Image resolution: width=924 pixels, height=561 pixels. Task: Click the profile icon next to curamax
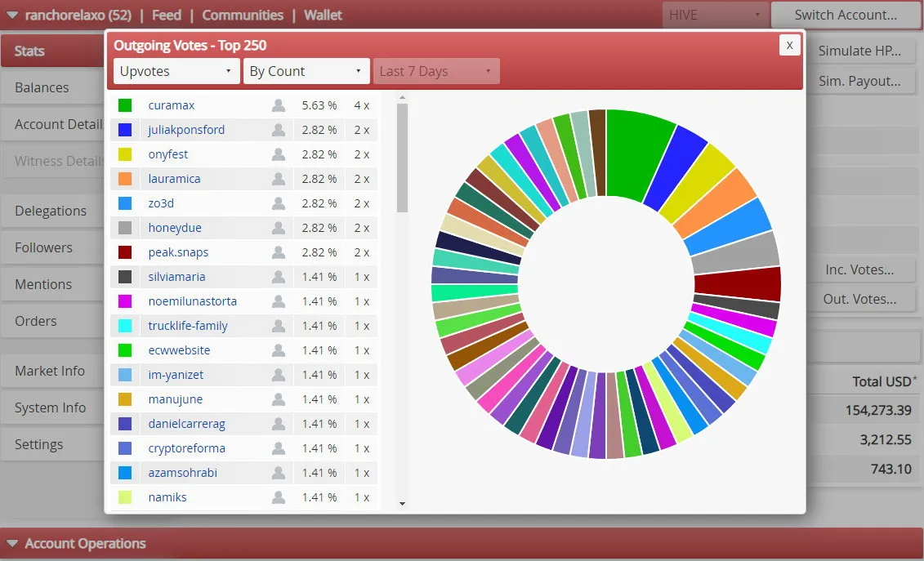pyautogui.click(x=279, y=105)
